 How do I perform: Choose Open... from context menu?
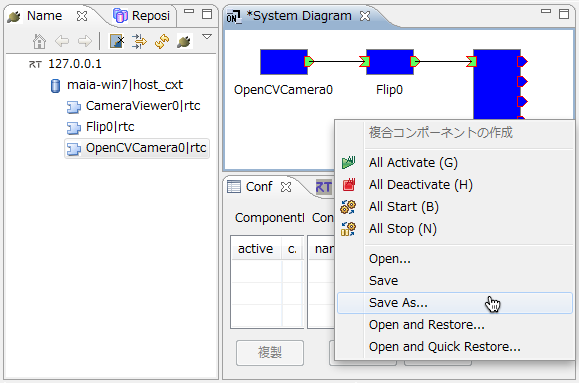click(455, 259)
